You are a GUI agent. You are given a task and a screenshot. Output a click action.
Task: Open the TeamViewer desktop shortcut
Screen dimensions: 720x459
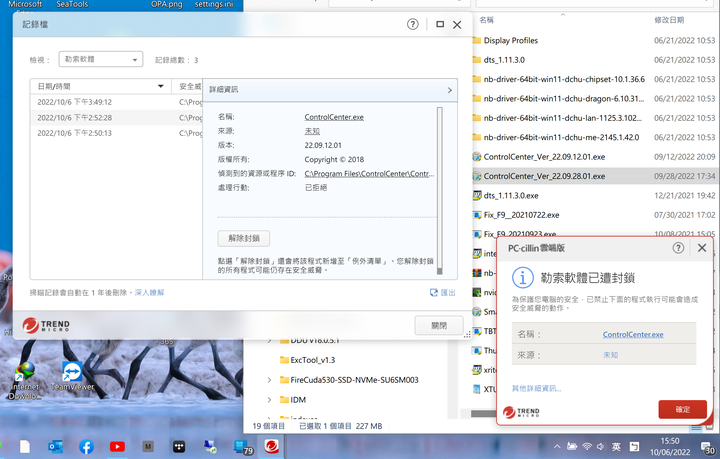pos(72,377)
